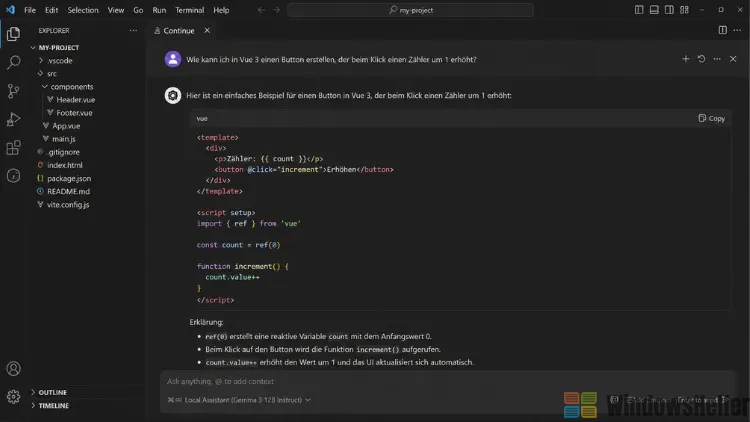Open the Manage gear icon
Viewport: 750px width, 422px height.
(13, 397)
